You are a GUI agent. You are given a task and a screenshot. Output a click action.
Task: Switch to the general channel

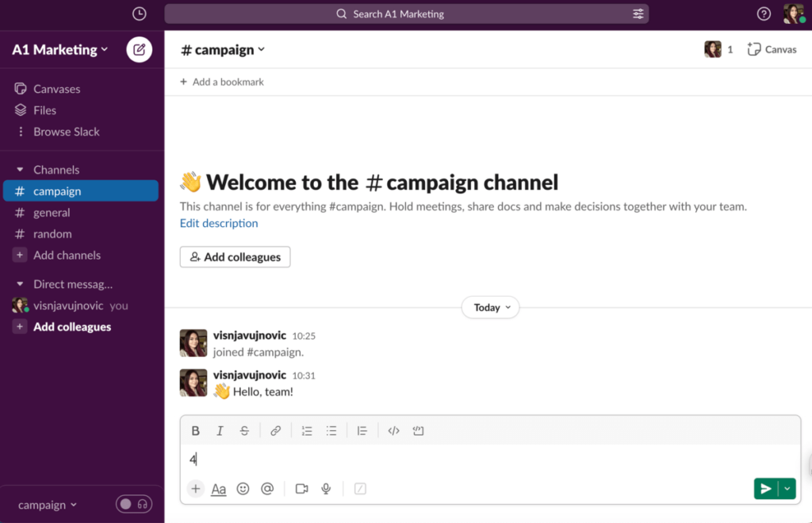pos(50,212)
